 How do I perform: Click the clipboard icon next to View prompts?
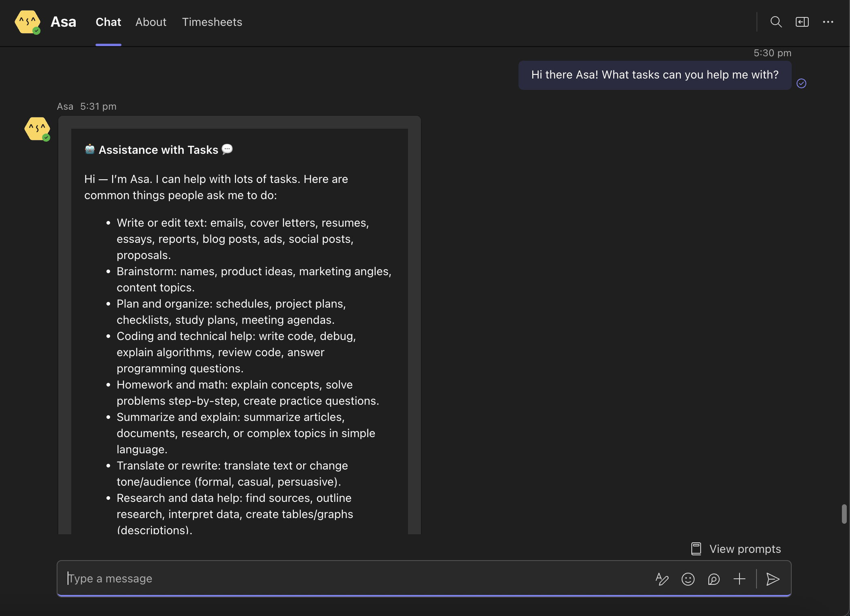(696, 548)
